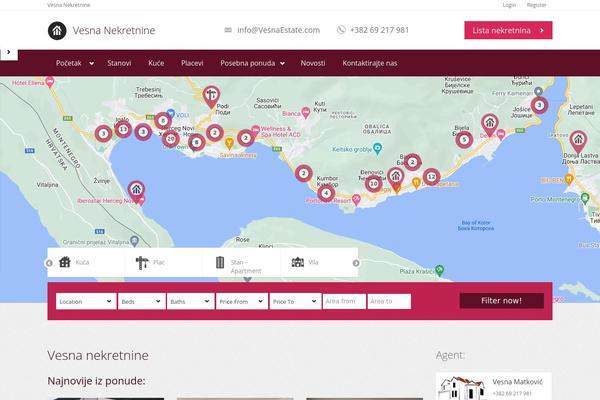Viewport: 600px width, 400px height.
Task: Click the phone icon beside +382 number
Action: [x=341, y=30]
